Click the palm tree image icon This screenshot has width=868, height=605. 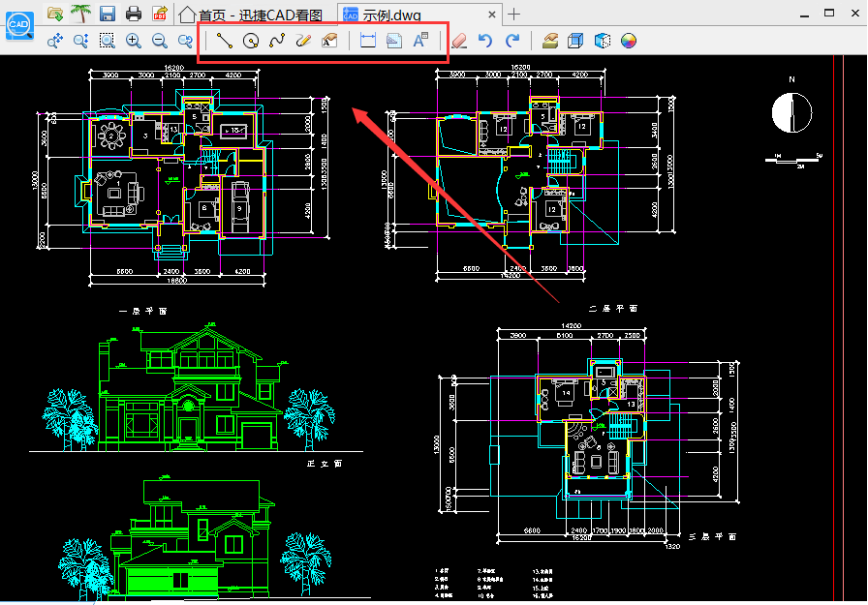80,14
